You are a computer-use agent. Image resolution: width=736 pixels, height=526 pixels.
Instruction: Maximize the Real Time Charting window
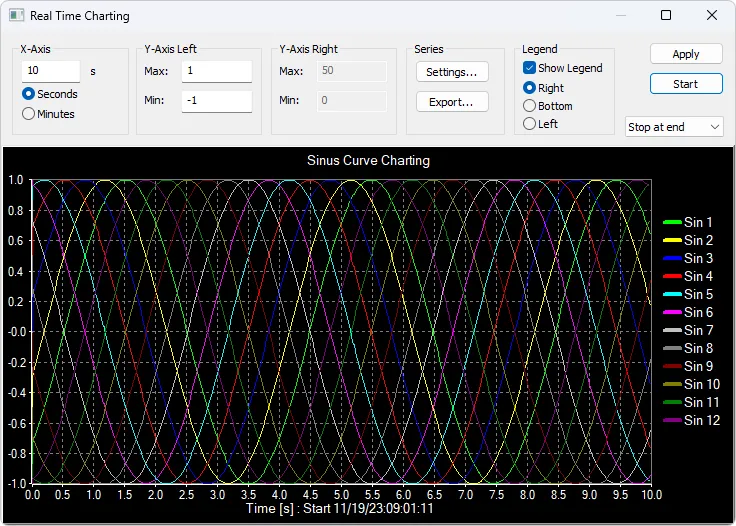pyautogui.click(x=666, y=16)
